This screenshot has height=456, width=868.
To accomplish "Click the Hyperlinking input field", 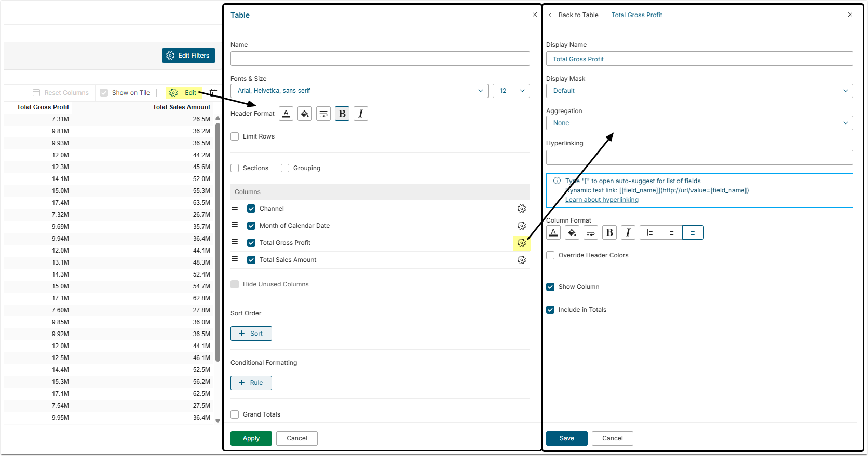I will pos(700,157).
